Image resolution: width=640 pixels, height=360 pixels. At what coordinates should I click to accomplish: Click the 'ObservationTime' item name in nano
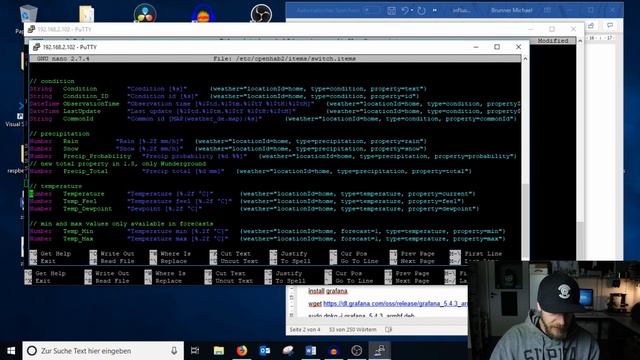point(91,104)
